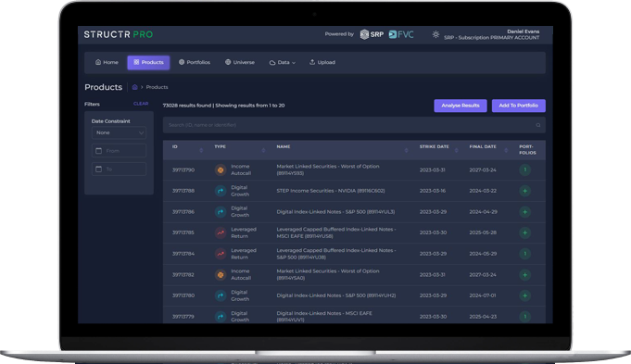Click the home breadcrumb icon
631x364 pixels.
[x=134, y=87]
